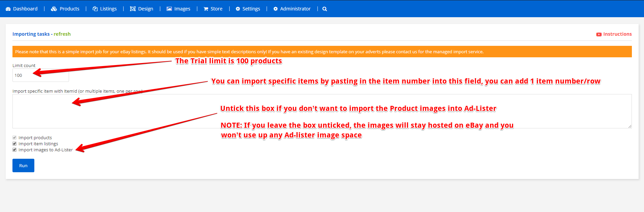Click the Import images to Ad-Lister label
Viewport: 644px width, 212px height.
tap(45, 150)
